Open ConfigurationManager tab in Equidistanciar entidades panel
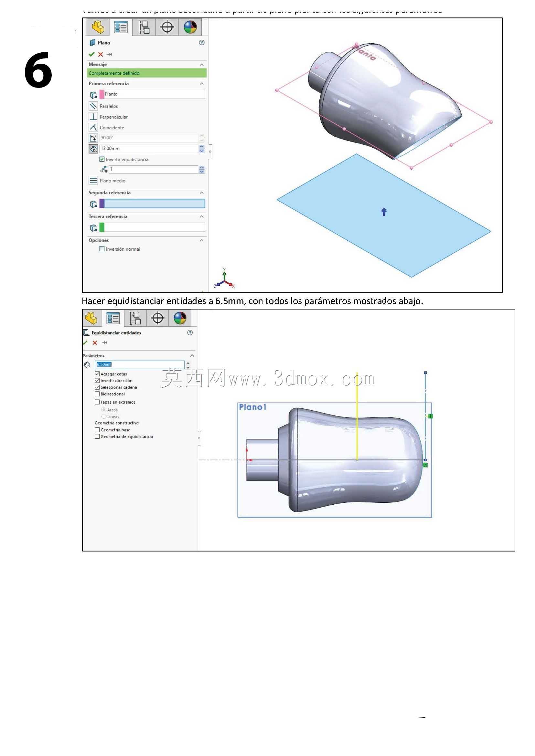This screenshot has width=535, height=756. coord(135,319)
